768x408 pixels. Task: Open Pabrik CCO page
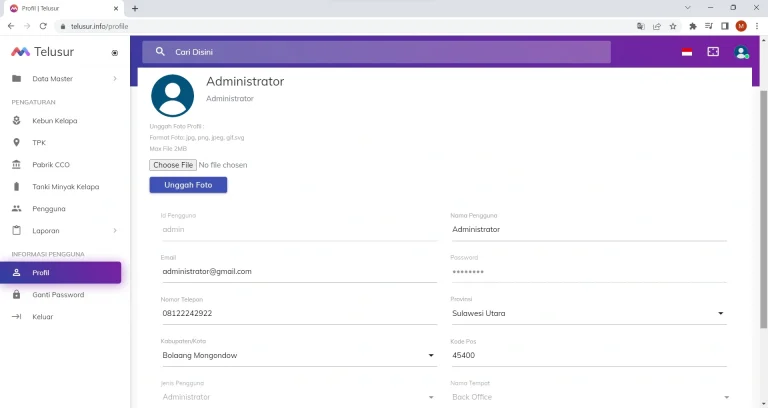click(x=51, y=165)
